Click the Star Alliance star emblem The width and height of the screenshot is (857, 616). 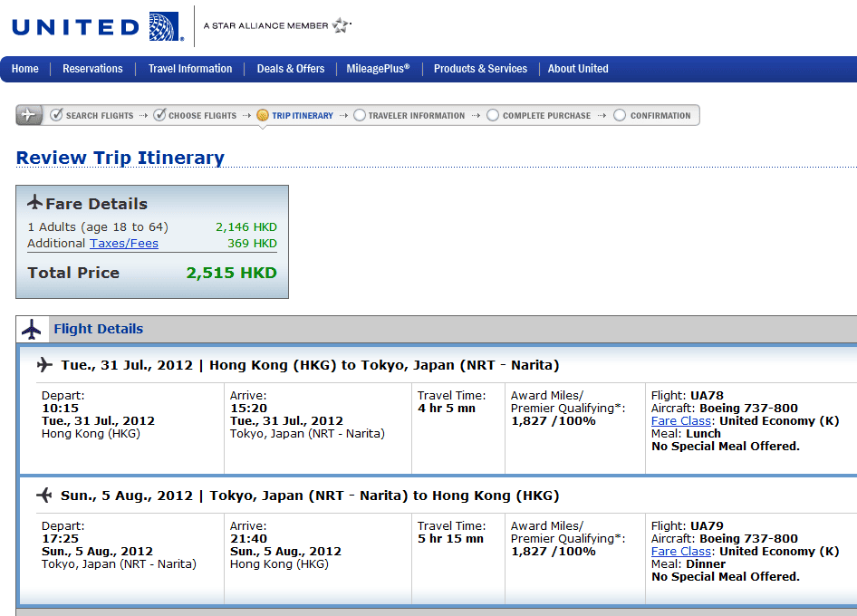point(342,25)
